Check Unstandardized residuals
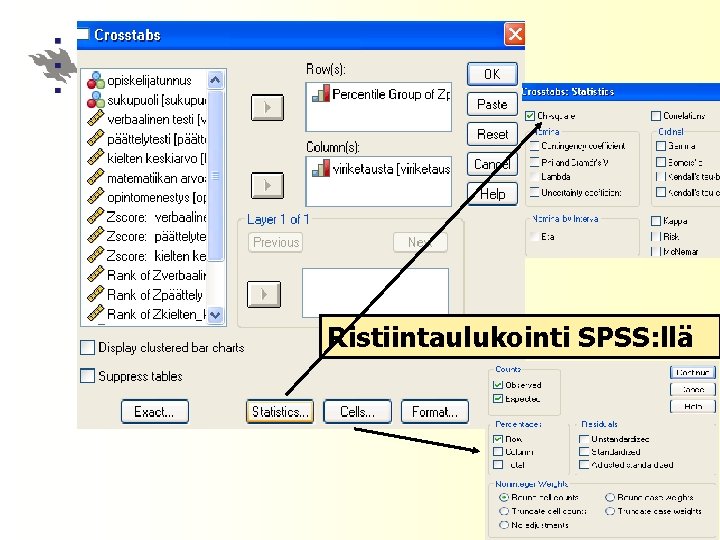This screenshot has height=540, width=720. point(584,439)
